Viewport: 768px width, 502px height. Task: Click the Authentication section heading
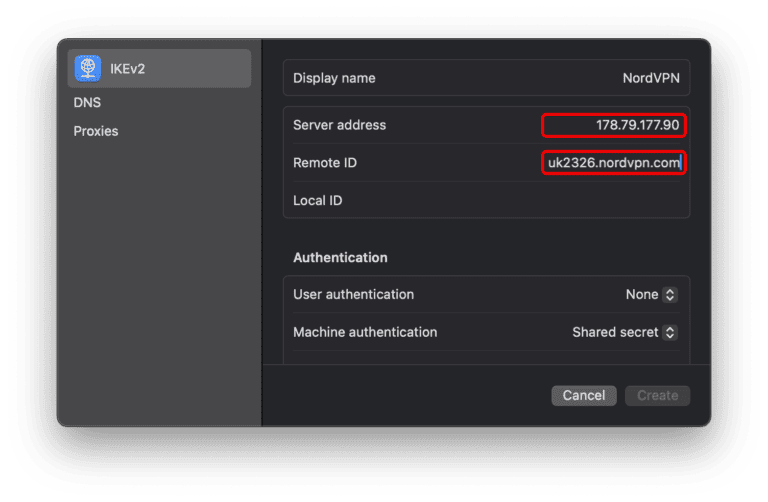(340, 257)
